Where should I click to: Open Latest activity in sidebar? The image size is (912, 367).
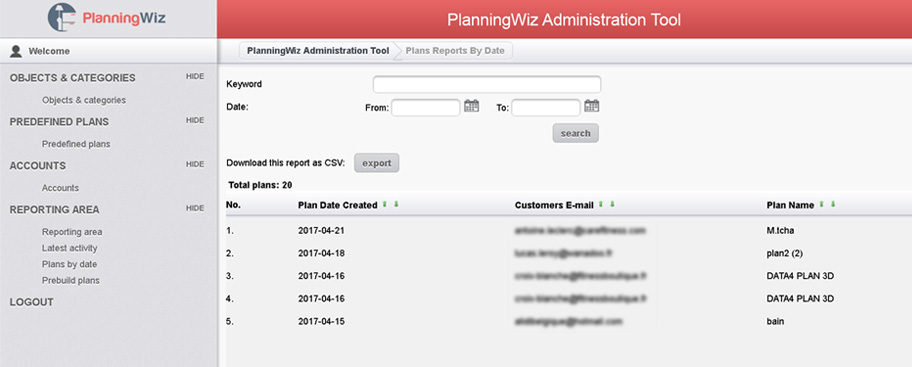(x=69, y=248)
